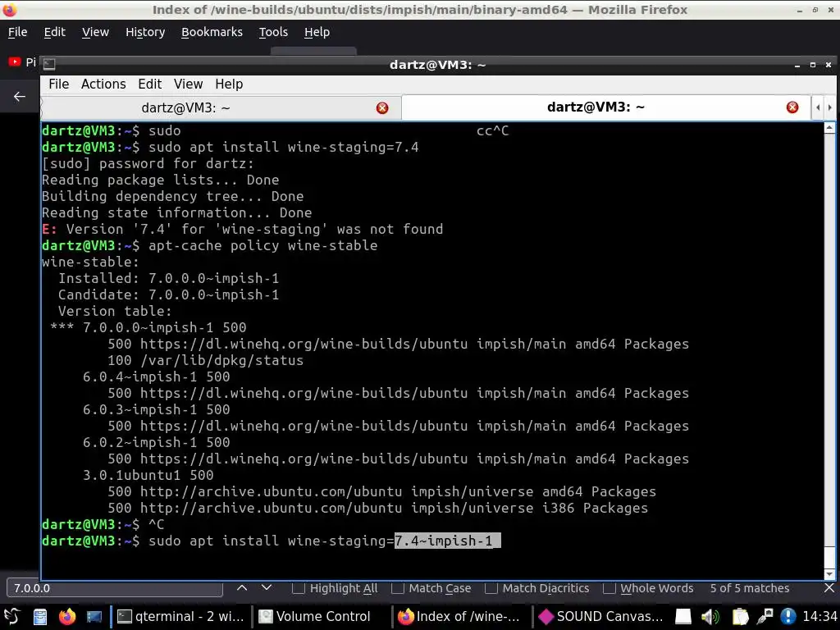The height and width of the screenshot is (630, 840).
Task: Enable the Highlight All checkbox
Action: coord(299,588)
